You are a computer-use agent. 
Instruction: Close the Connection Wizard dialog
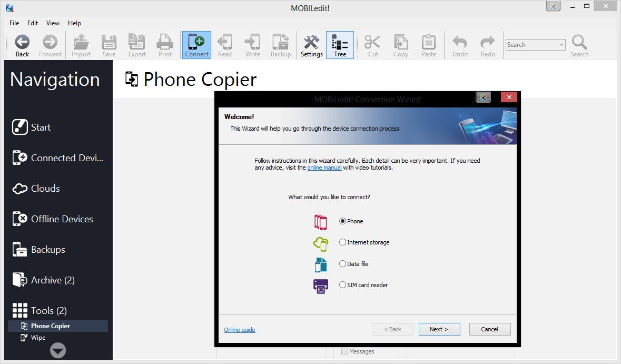coord(509,97)
